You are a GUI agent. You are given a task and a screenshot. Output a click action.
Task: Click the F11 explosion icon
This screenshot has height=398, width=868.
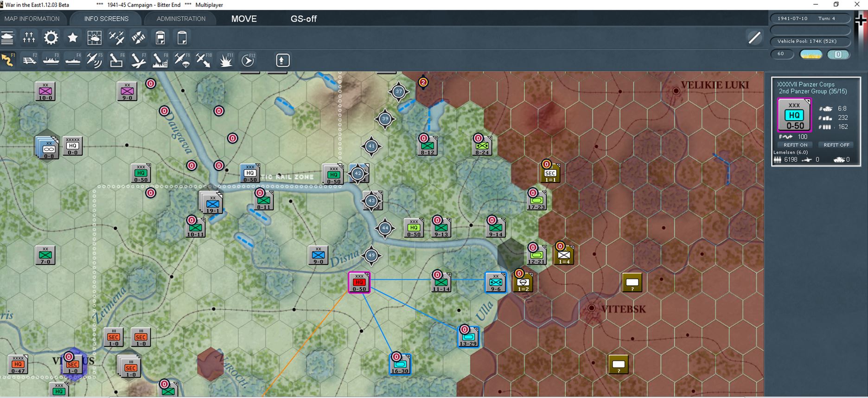coord(226,60)
